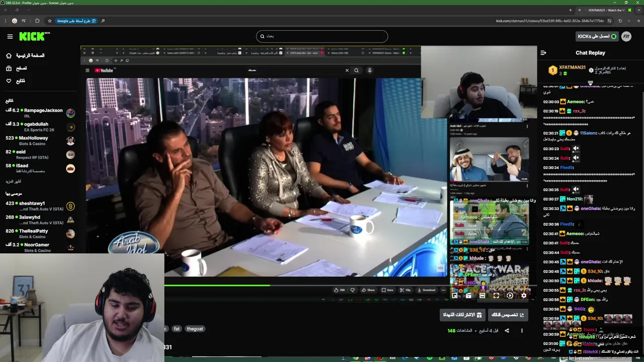Collapse the Chat Replay panel
This screenshot has width=644, height=362.
pyautogui.click(x=543, y=53)
